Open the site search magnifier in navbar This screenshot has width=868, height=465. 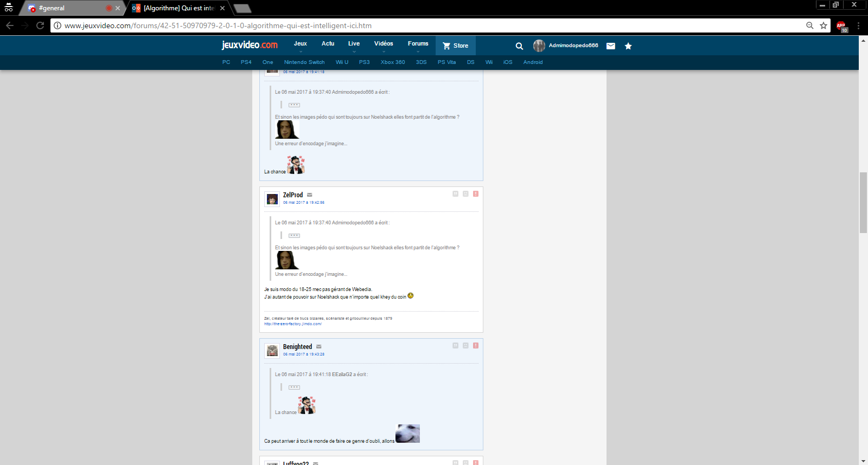pos(519,46)
